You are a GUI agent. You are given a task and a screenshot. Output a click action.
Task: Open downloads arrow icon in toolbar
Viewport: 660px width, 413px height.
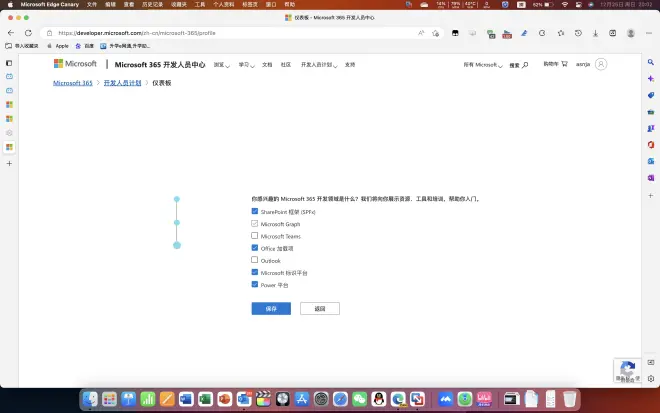[x=596, y=33]
